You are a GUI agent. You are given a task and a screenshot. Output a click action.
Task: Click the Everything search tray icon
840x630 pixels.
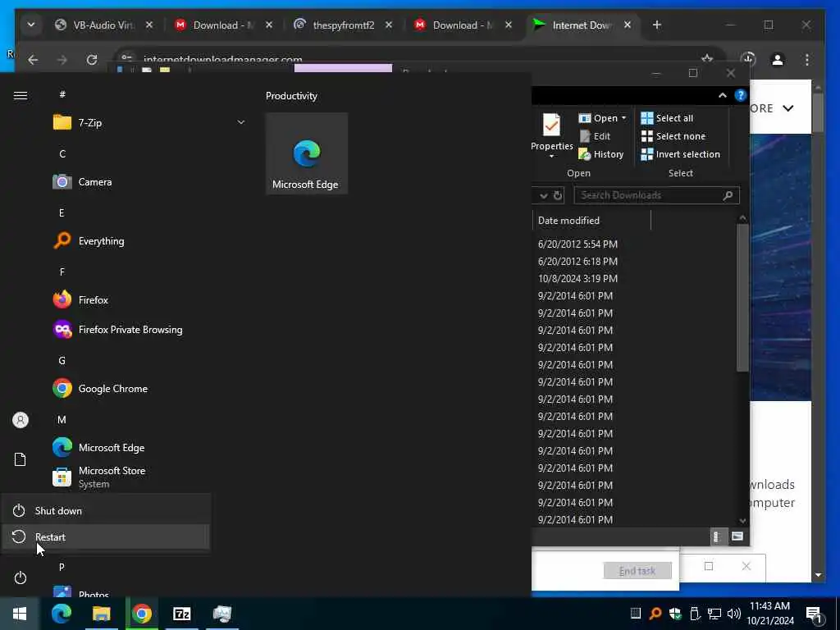point(655,614)
